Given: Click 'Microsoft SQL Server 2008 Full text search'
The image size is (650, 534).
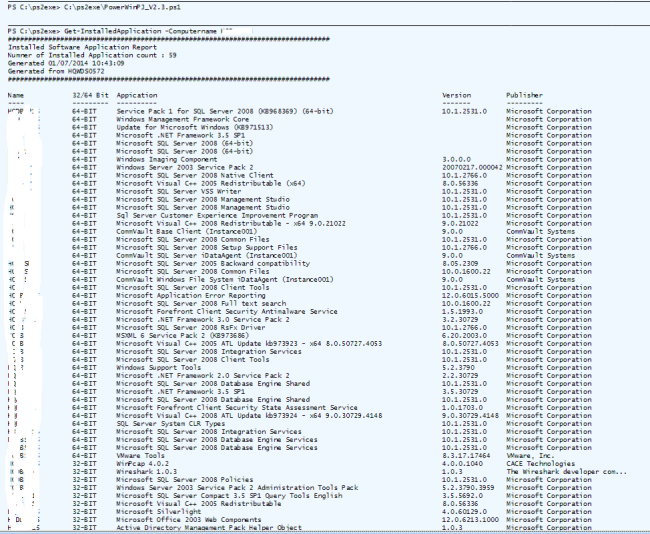Looking at the screenshot, I should [x=201, y=303].
